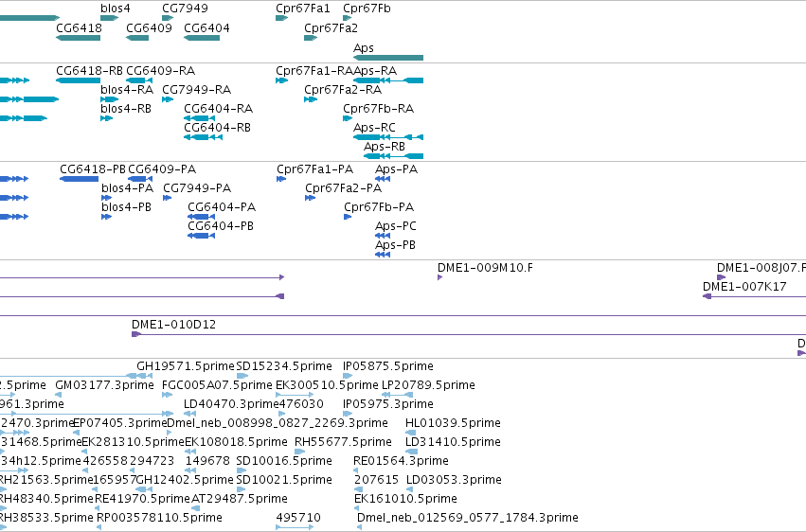Select the blos4-RA transcript
The height and width of the screenshot is (532, 806).
110,99
